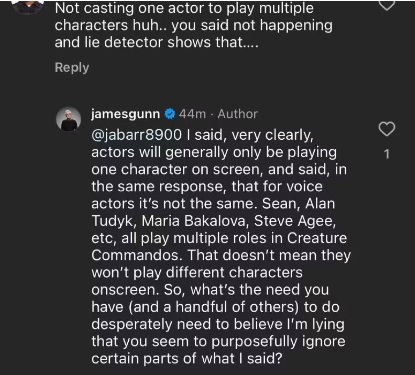The width and height of the screenshot is (415, 375).
Task: Open the @jabarr8900 mention
Action: (x=137, y=135)
